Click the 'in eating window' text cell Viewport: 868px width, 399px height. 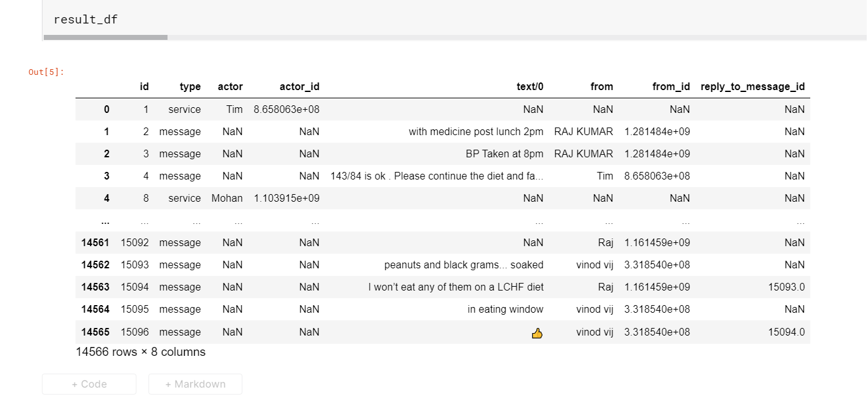[x=505, y=309]
